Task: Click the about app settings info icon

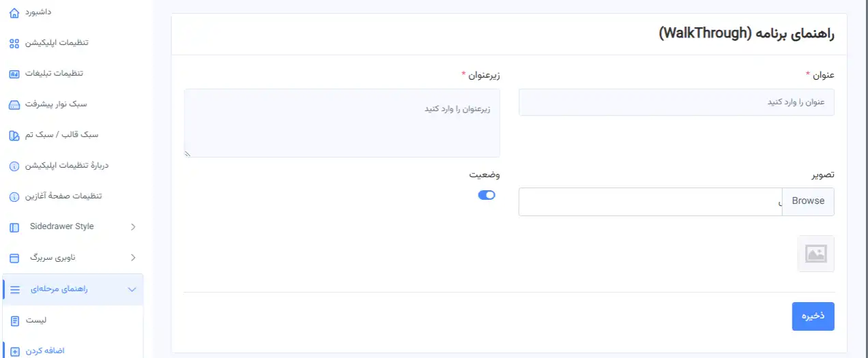Action: tap(14, 166)
